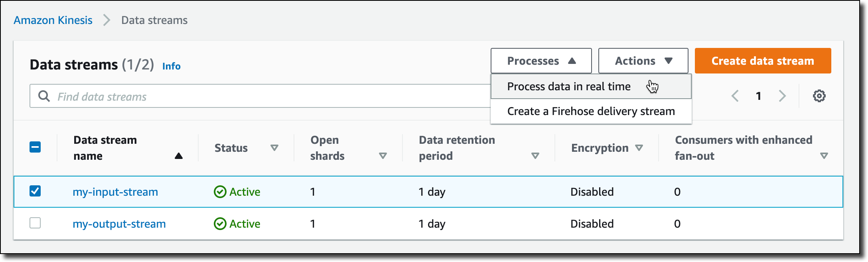Sort by Data stream name arrow
This screenshot has height=262, width=868.
coord(178,156)
